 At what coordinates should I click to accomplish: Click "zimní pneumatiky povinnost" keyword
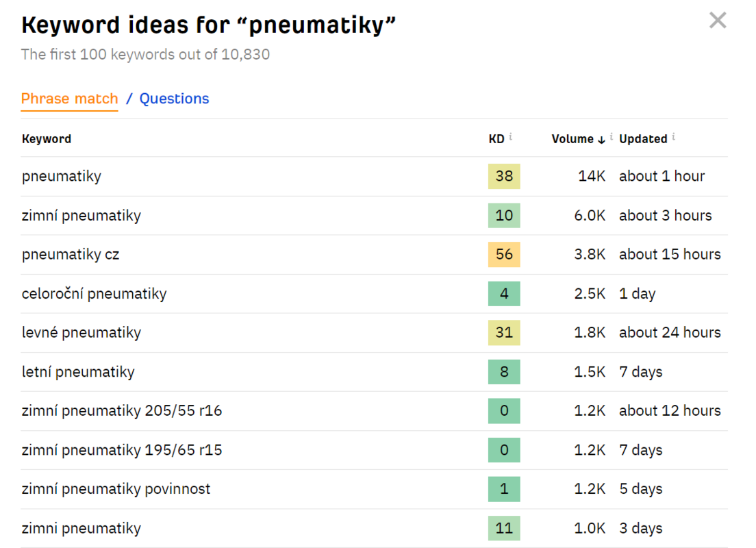(x=116, y=489)
